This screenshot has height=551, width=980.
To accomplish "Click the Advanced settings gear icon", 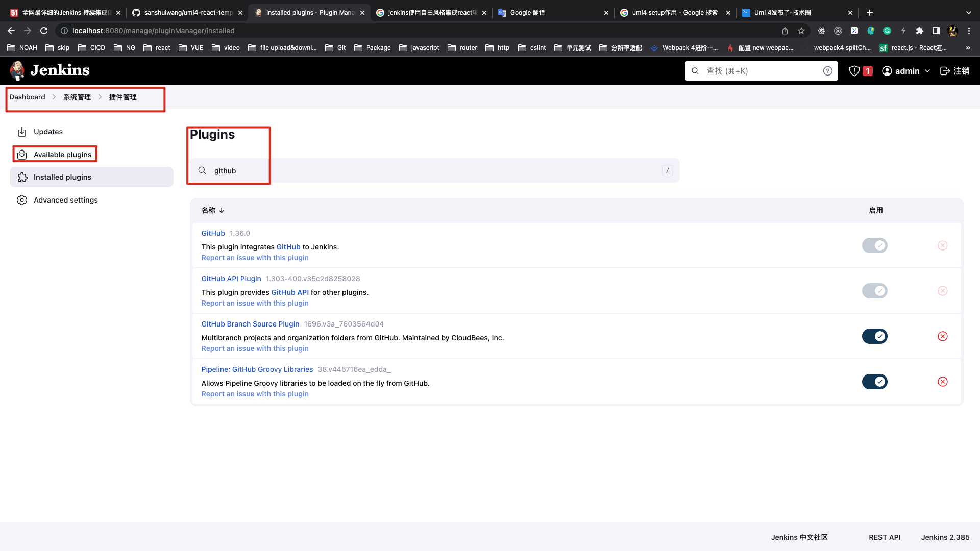I will pyautogui.click(x=22, y=200).
